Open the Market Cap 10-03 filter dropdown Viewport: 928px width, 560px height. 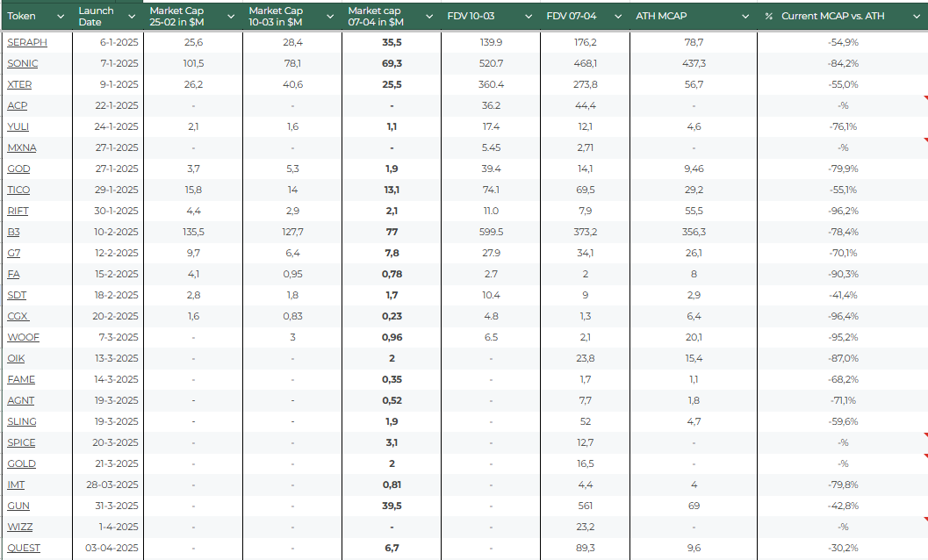tap(330, 17)
